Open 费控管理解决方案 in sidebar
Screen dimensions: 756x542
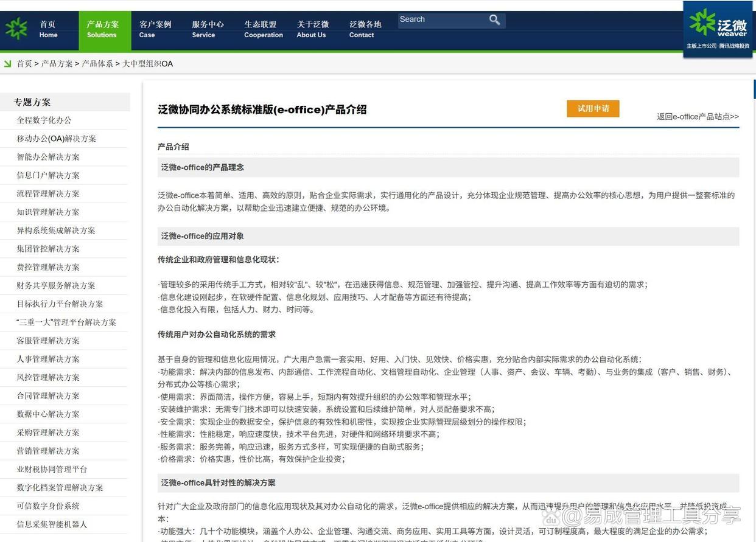pyautogui.click(x=48, y=267)
